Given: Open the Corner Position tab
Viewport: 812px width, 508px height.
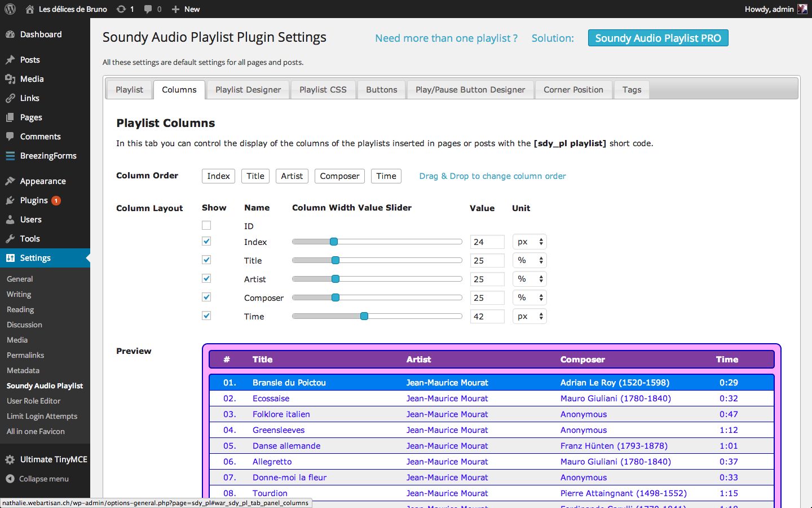Looking at the screenshot, I should click(x=573, y=90).
